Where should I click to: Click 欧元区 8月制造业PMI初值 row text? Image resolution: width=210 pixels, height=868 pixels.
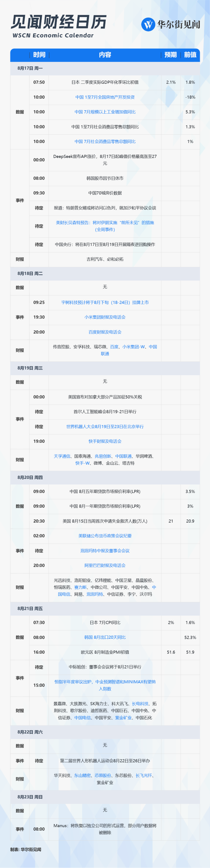[x=105, y=652]
